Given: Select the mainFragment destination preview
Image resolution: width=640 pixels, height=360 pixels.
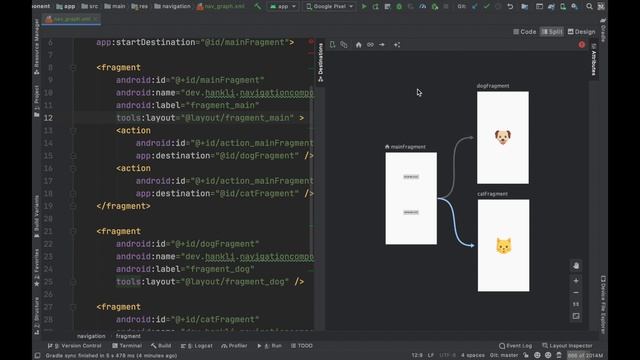Looking at the screenshot, I should pyautogui.click(x=411, y=198).
